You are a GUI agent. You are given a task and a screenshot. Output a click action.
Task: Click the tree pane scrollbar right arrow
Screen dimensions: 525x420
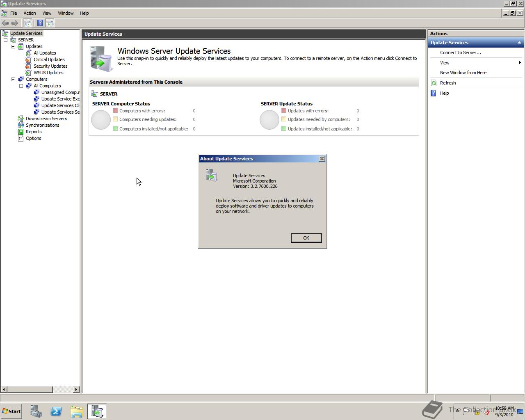point(76,389)
